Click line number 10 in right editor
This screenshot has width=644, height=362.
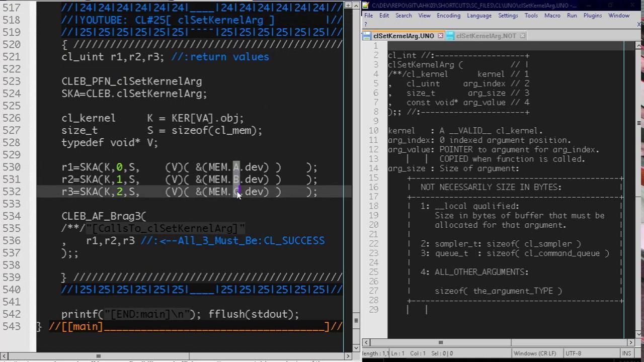[373, 131]
